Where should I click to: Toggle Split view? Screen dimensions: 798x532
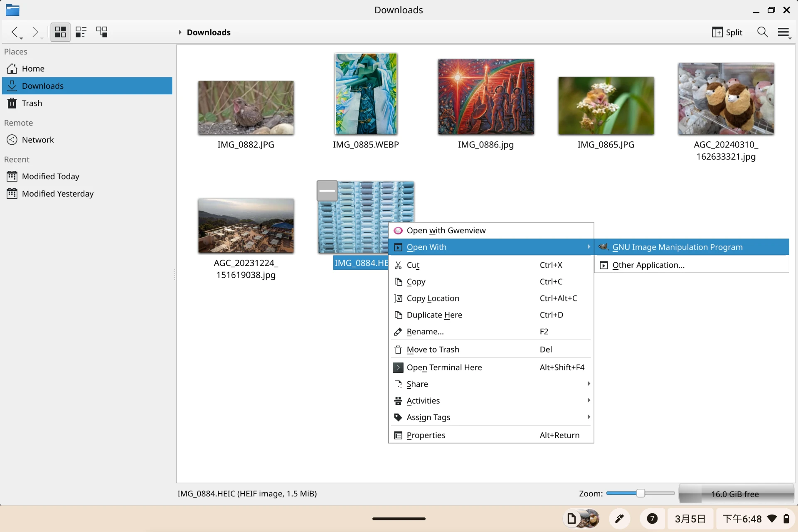(x=727, y=32)
